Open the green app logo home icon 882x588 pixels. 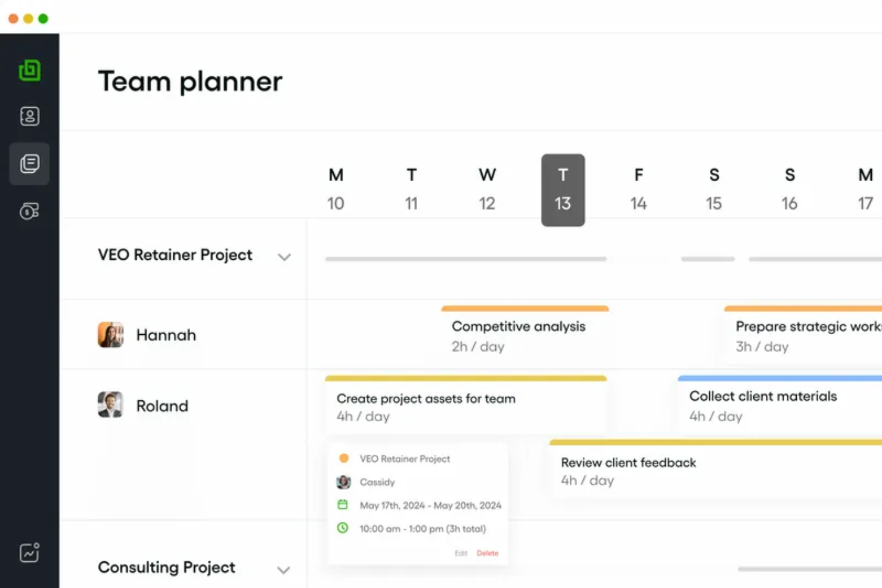click(29, 70)
